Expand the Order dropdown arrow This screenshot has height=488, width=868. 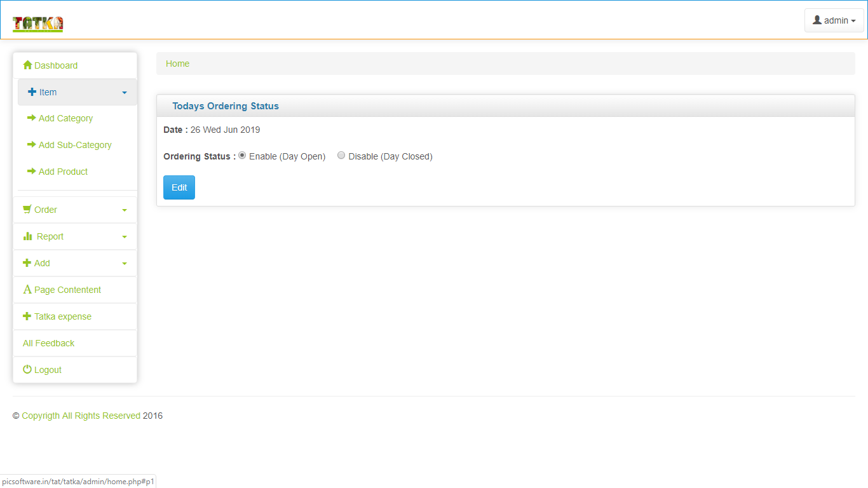[125, 210]
